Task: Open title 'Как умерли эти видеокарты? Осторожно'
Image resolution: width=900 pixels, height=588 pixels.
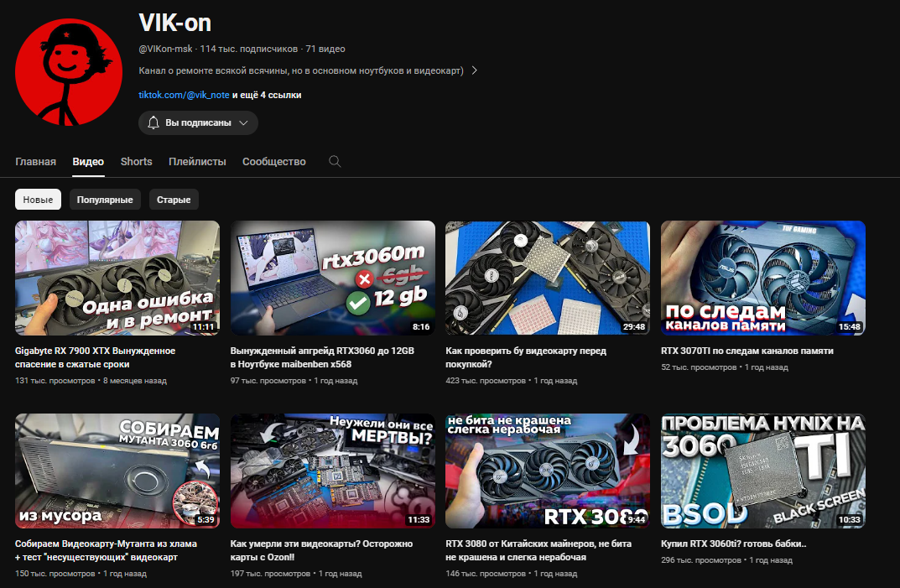Action: (321, 550)
